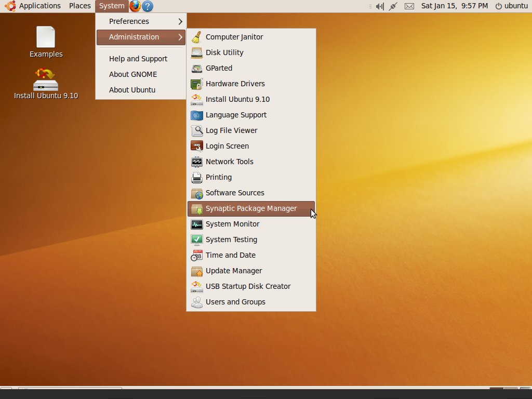Select the Install Ubuntu 9.10 desktop icon
This screenshot has height=399, width=532.
46,84
